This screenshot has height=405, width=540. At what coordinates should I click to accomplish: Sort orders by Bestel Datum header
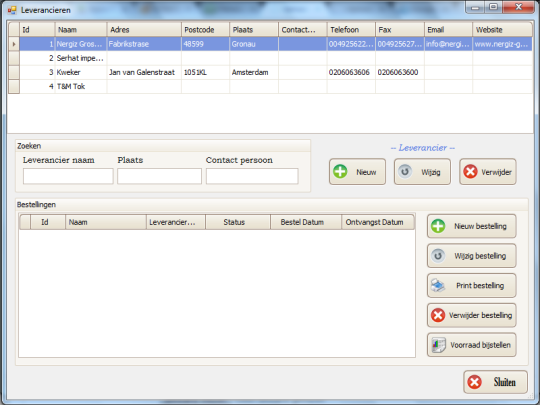tap(306, 222)
